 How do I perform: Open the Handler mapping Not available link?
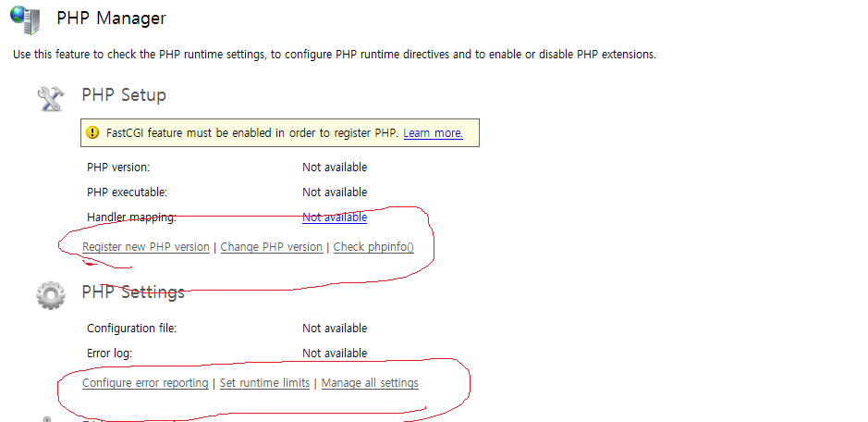tap(334, 217)
